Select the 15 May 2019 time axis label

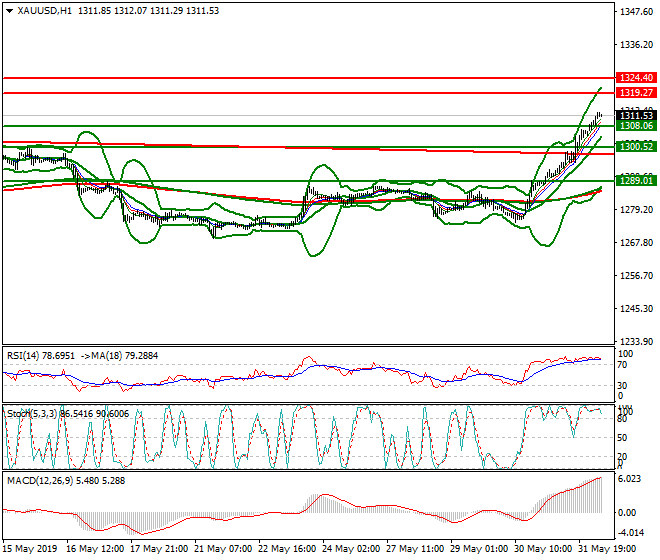coord(29,549)
